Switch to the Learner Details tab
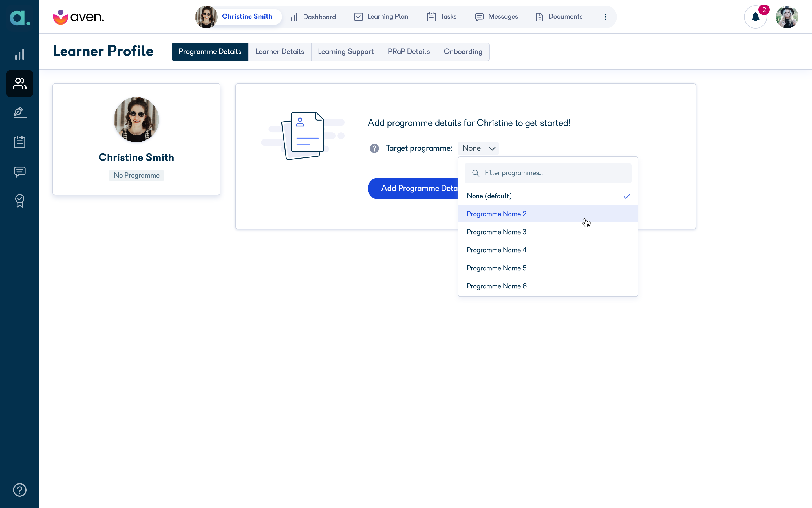Viewport: 812px width, 508px height. pyautogui.click(x=279, y=52)
